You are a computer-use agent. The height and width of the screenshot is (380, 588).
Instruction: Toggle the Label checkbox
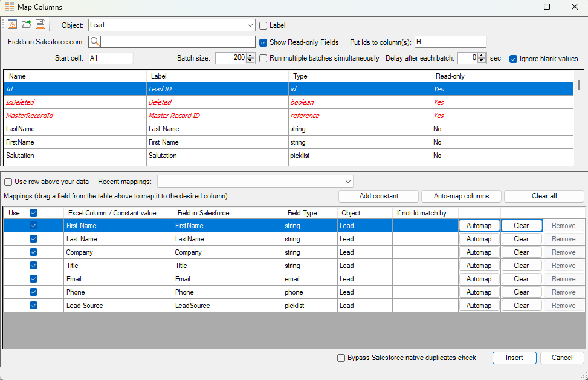263,25
